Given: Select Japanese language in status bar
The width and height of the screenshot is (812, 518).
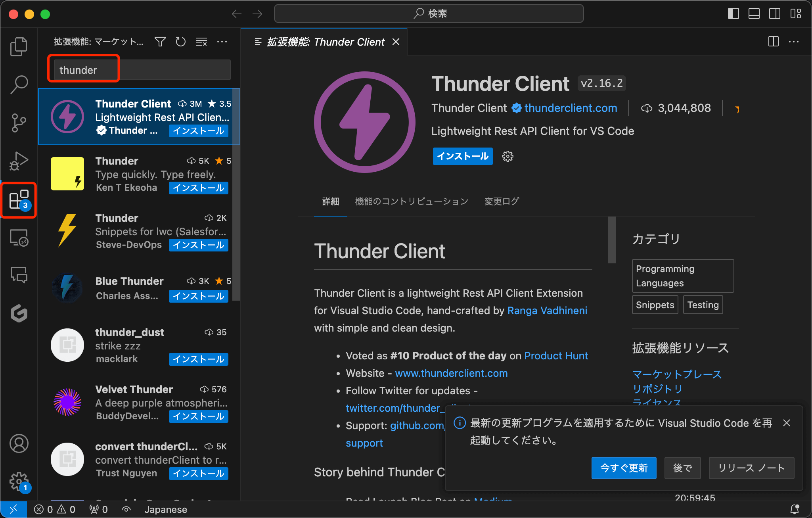Looking at the screenshot, I should pyautogui.click(x=166, y=509).
